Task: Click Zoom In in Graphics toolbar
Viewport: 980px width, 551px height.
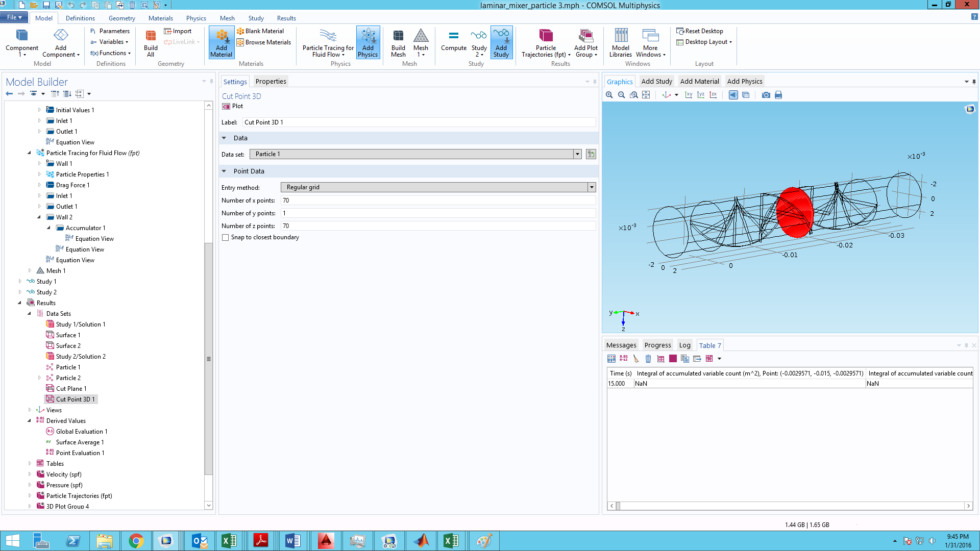Action: (x=609, y=95)
